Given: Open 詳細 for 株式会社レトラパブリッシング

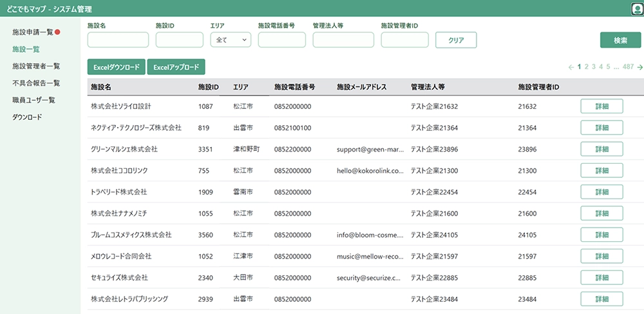Looking at the screenshot, I should pos(601,299).
